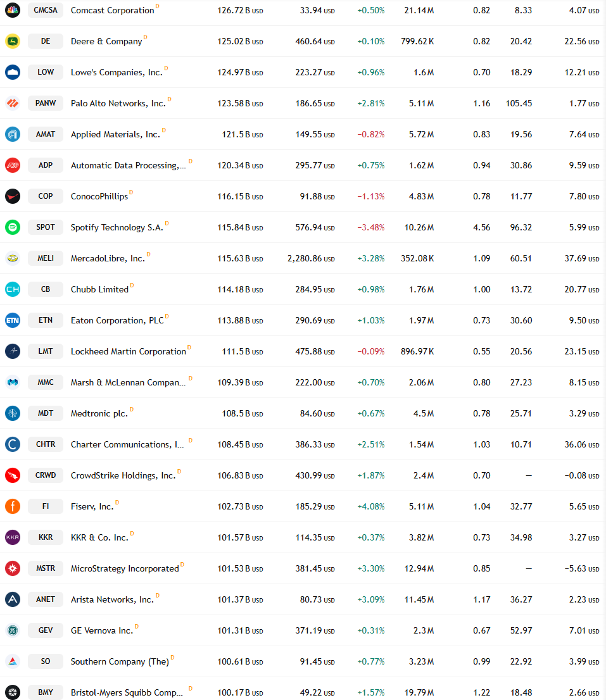The width and height of the screenshot is (606, 700).
Task: Click the MercadoLibre logo icon
Action: pos(13,258)
